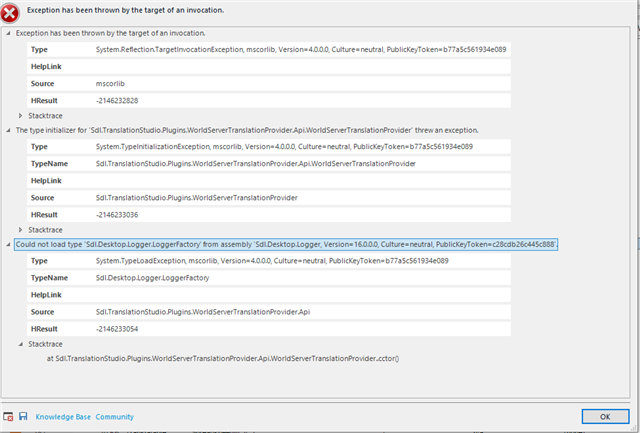
Task: Collapse the 'Could not load type' section
Action: 8,244
